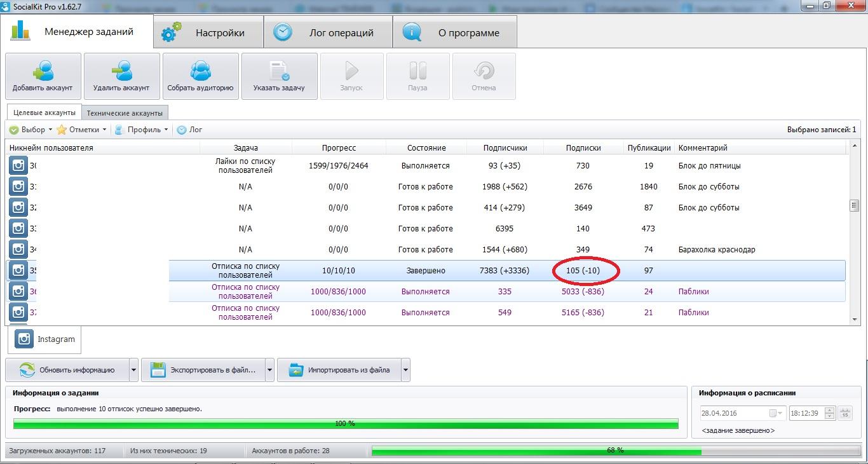Select the 1000/836/1000 progress cell with 5033

click(339, 292)
